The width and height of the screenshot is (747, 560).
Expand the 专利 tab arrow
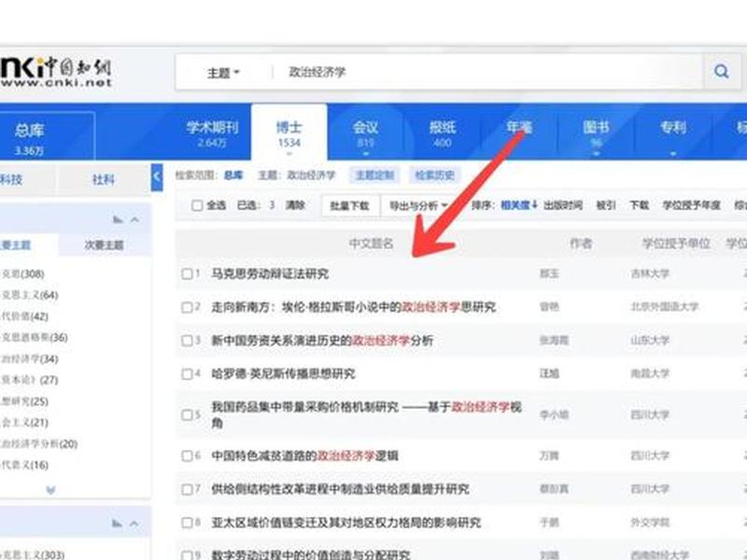pyautogui.click(x=672, y=154)
